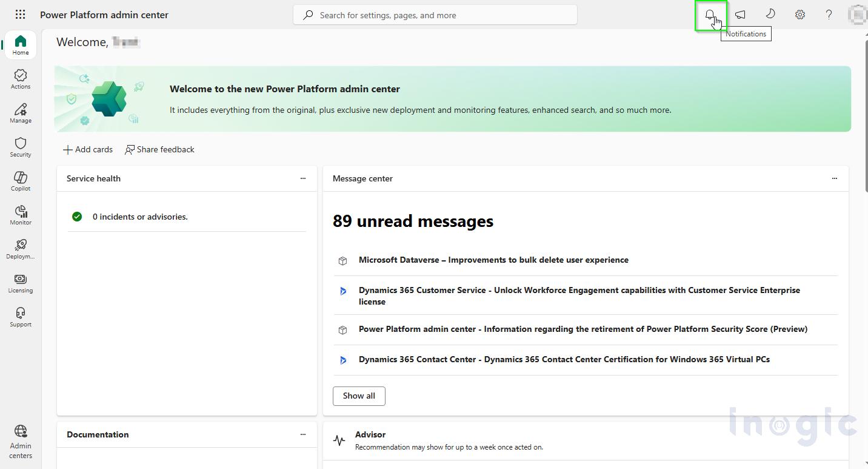Image resolution: width=868 pixels, height=469 pixels.
Task: Open Admin centers in the sidebar
Action: point(21,442)
